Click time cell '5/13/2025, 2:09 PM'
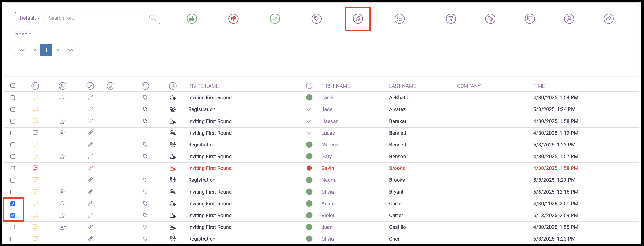The width and height of the screenshot is (644, 246). [x=556, y=215]
